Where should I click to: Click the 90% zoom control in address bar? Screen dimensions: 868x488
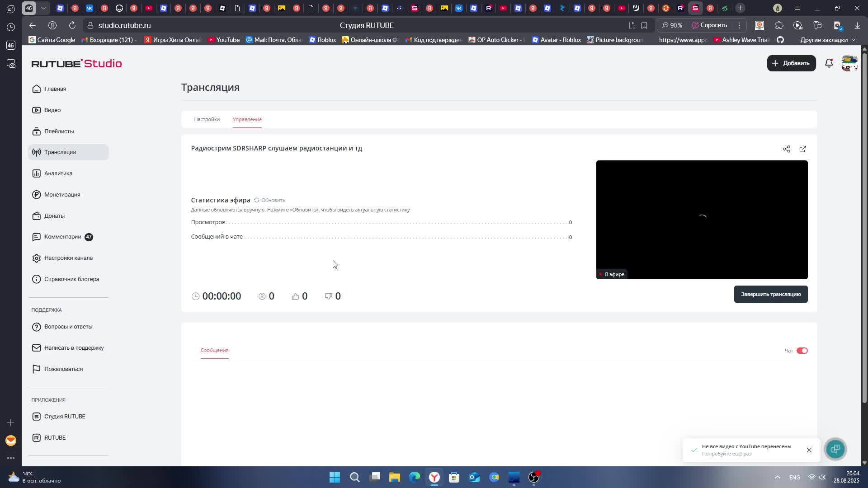coord(672,25)
